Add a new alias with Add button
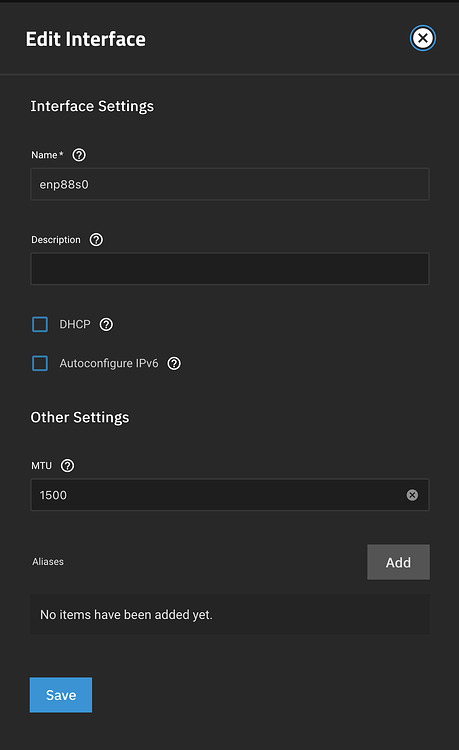 (x=398, y=562)
